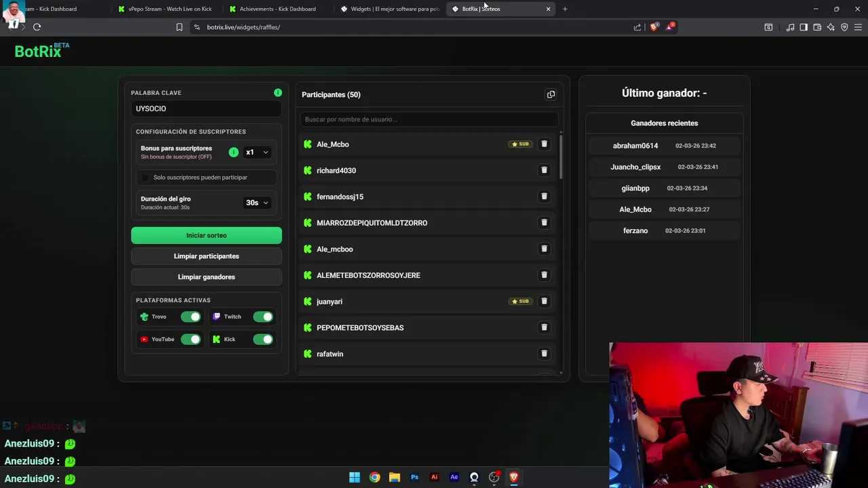
Task: Open the playlist music note icon
Action: (790, 27)
